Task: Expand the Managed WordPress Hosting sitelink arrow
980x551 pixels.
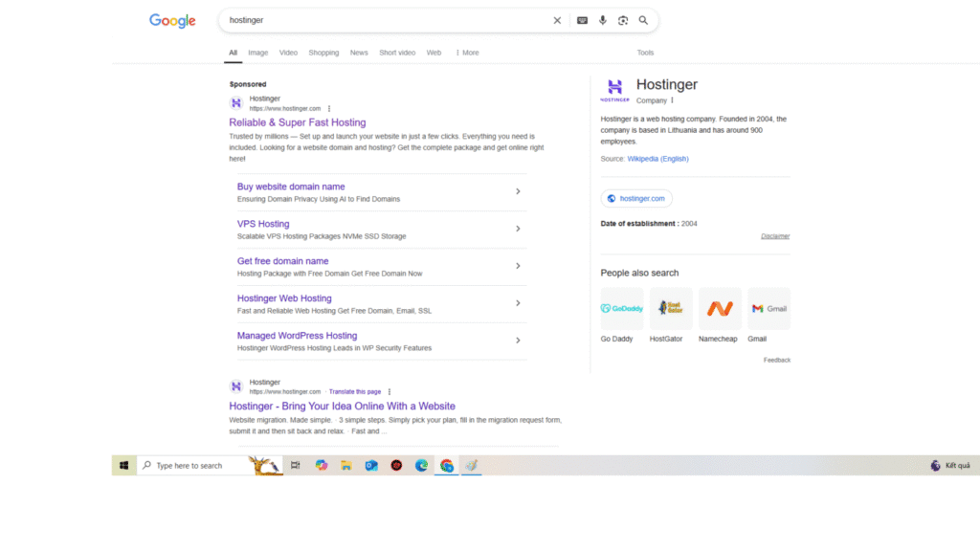Action: (x=518, y=341)
